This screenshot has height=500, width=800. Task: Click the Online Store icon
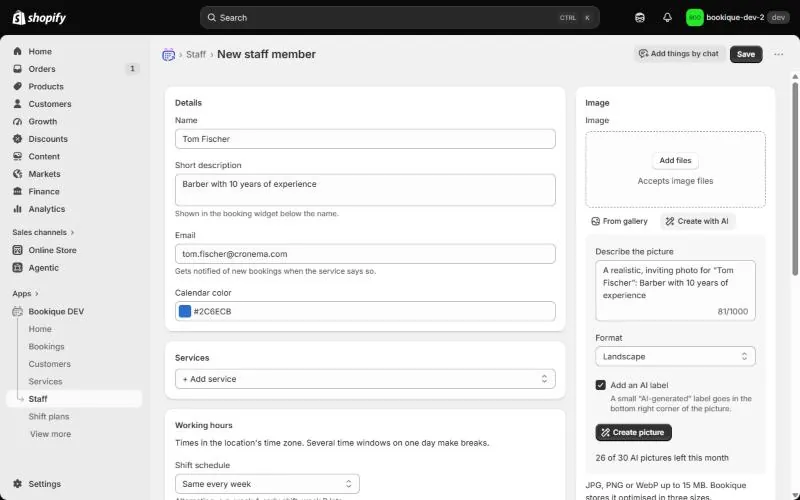coord(18,250)
